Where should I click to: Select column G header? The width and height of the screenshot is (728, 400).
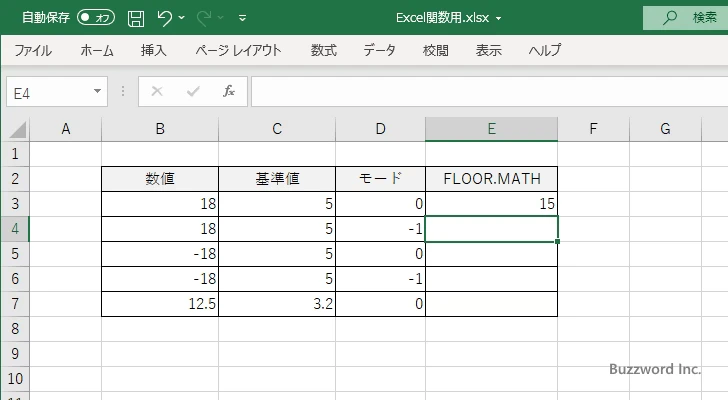665,129
